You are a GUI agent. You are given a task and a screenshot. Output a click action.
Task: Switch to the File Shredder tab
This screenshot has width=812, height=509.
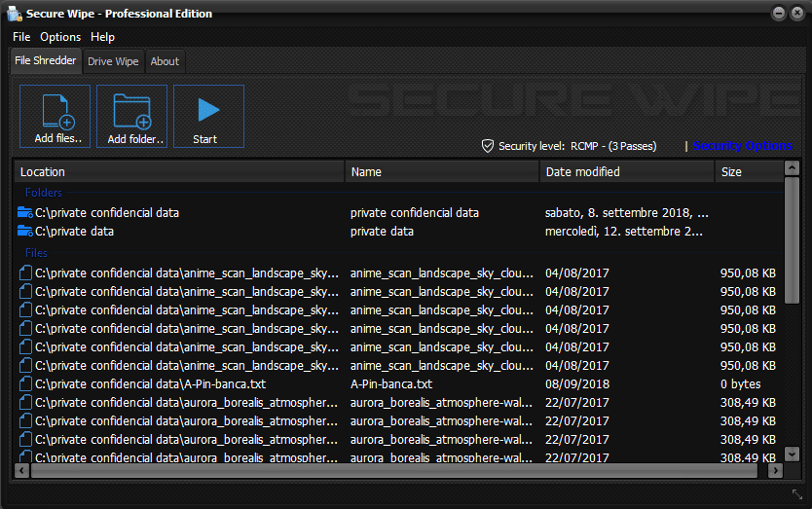(46, 60)
